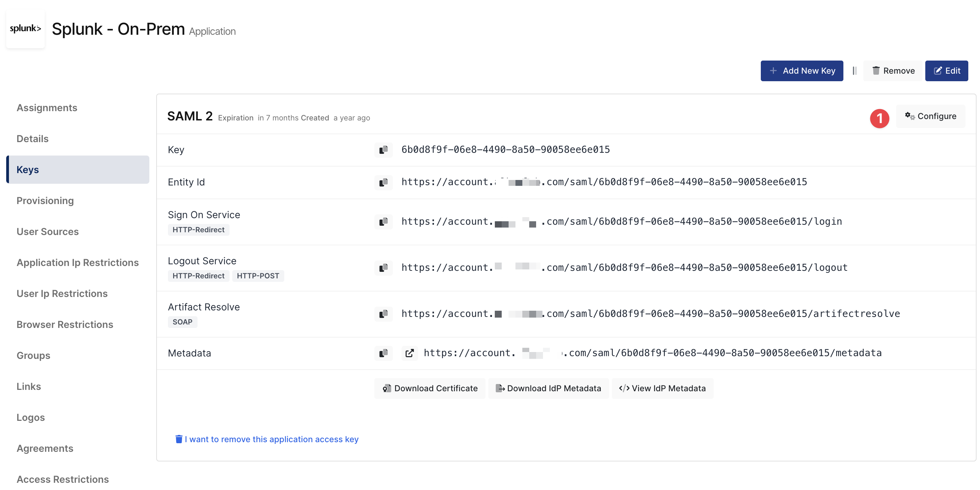Copy the Artifact Resolve URL
The height and width of the screenshot is (490, 980).
point(383,313)
